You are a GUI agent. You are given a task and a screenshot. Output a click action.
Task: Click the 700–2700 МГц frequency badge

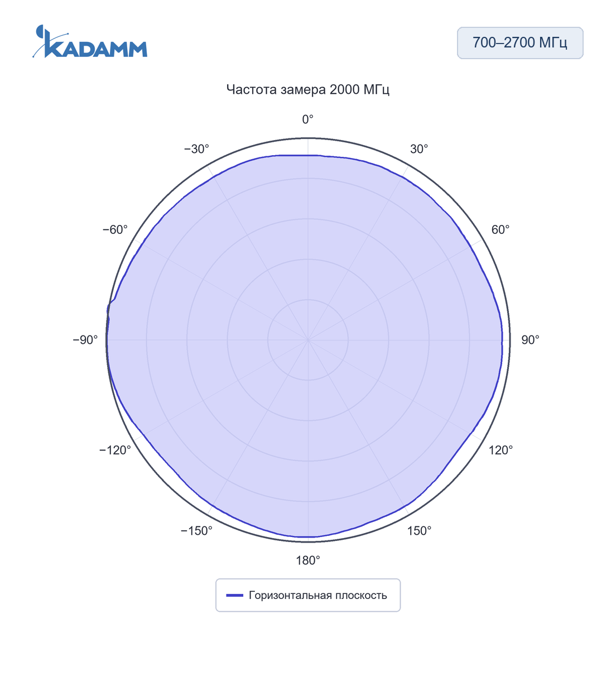[520, 43]
